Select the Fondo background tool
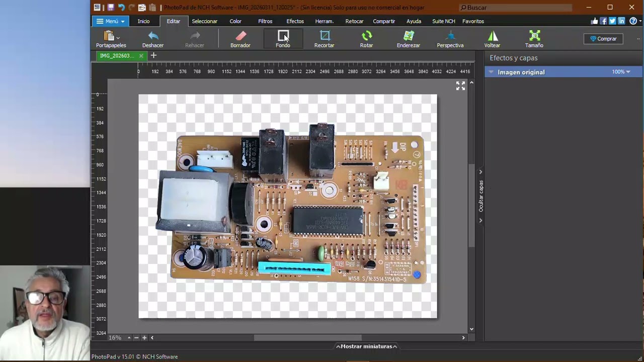Image resolution: width=644 pixels, height=362 pixels. (283, 39)
